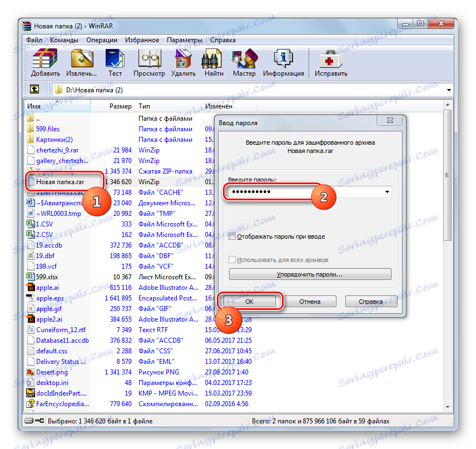The height and width of the screenshot is (449, 476).
Task: Sort by the Изменён column header
Action: coord(230,106)
